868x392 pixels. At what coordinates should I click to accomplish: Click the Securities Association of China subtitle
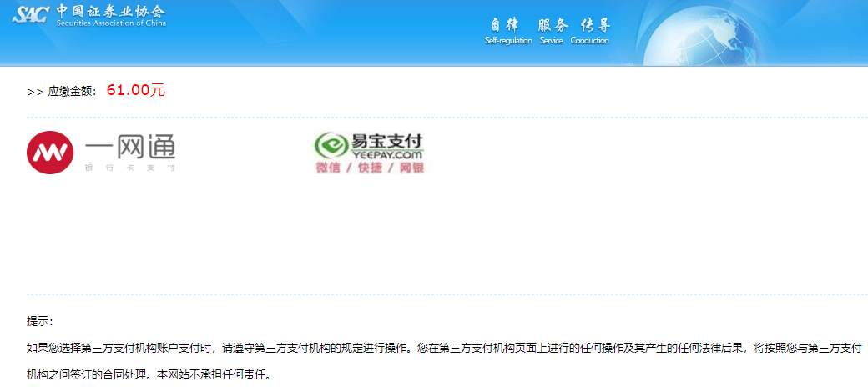111,23
